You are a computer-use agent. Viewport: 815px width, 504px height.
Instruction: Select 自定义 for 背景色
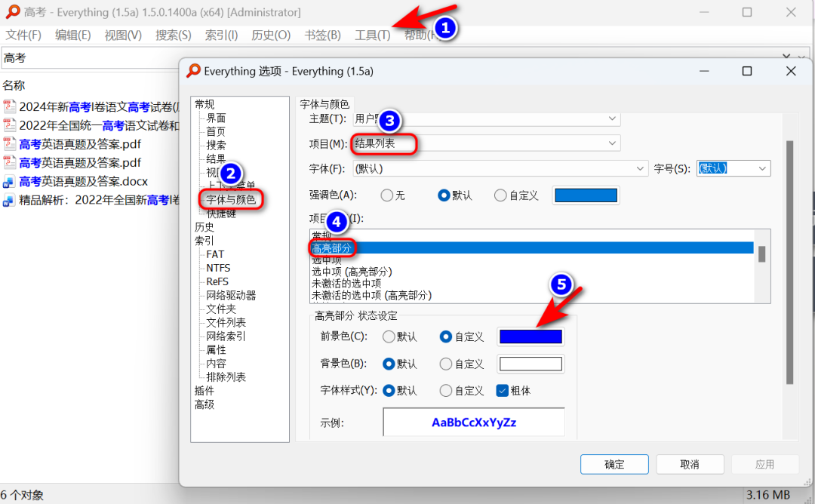[x=462, y=364]
